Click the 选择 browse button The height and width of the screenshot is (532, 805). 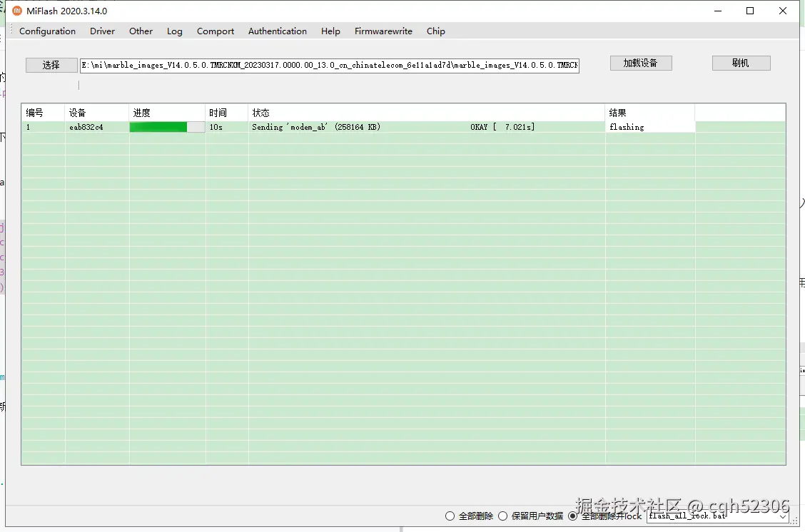click(x=51, y=65)
